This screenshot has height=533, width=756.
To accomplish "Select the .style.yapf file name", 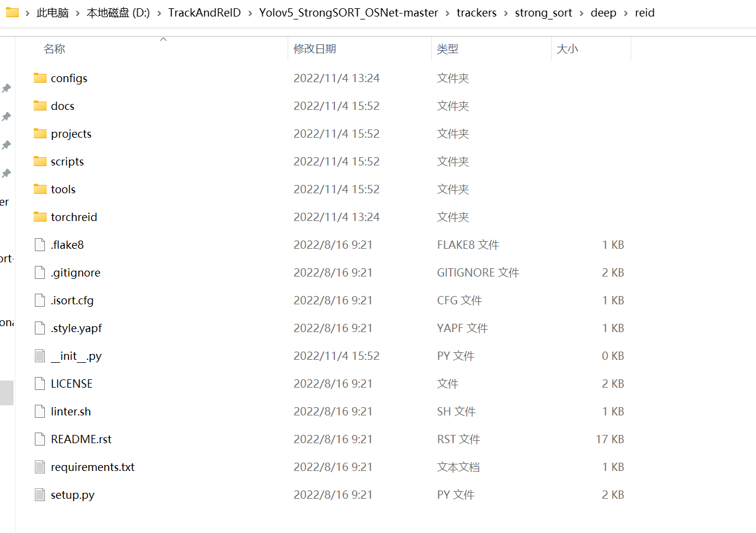I will point(76,328).
